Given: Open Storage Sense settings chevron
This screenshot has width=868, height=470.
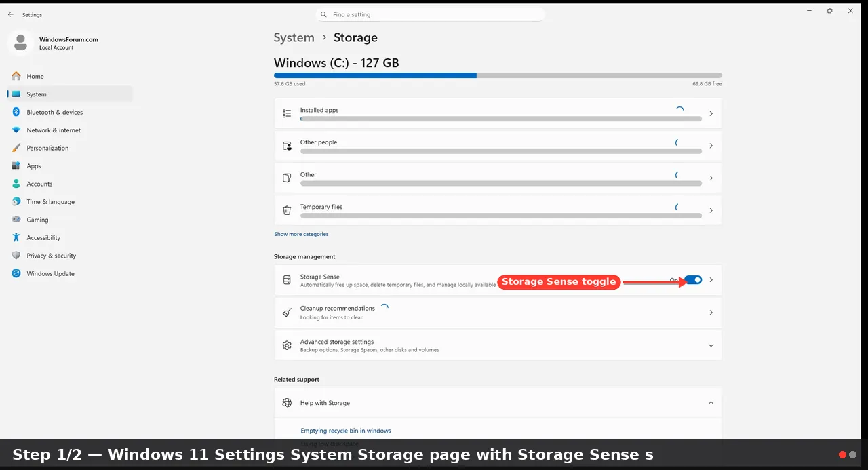Looking at the screenshot, I should coord(711,280).
